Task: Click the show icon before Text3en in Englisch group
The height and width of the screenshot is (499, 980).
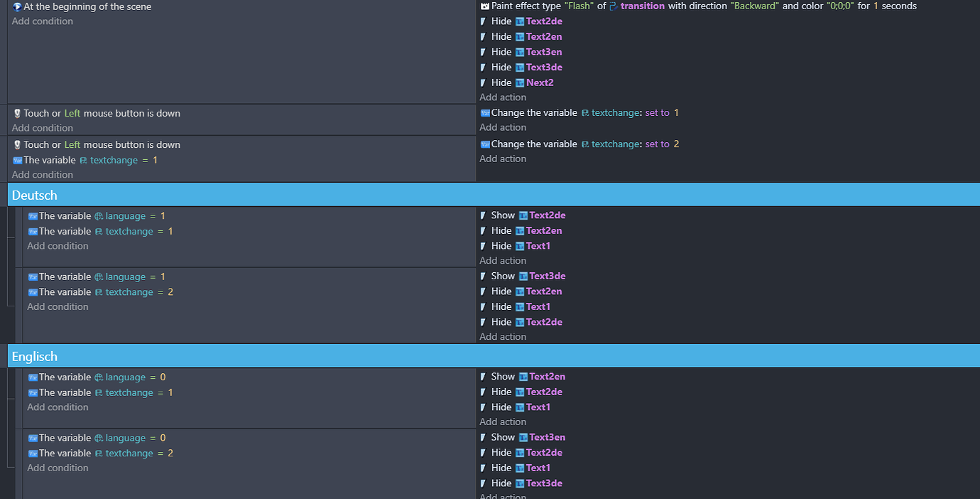Action: tap(484, 437)
